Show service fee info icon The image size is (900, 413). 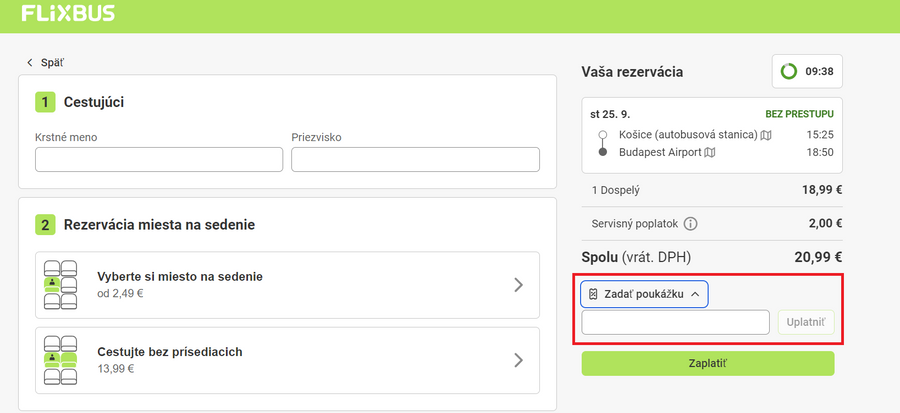tap(690, 224)
